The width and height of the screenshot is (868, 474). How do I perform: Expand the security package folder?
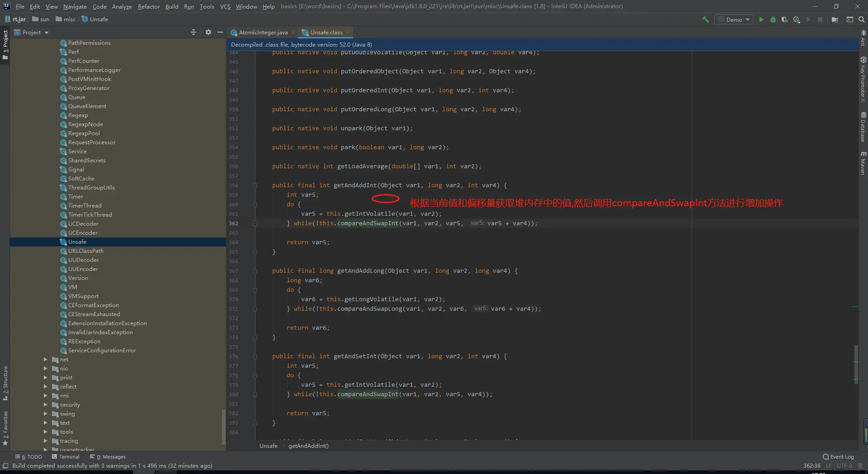pos(45,405)
